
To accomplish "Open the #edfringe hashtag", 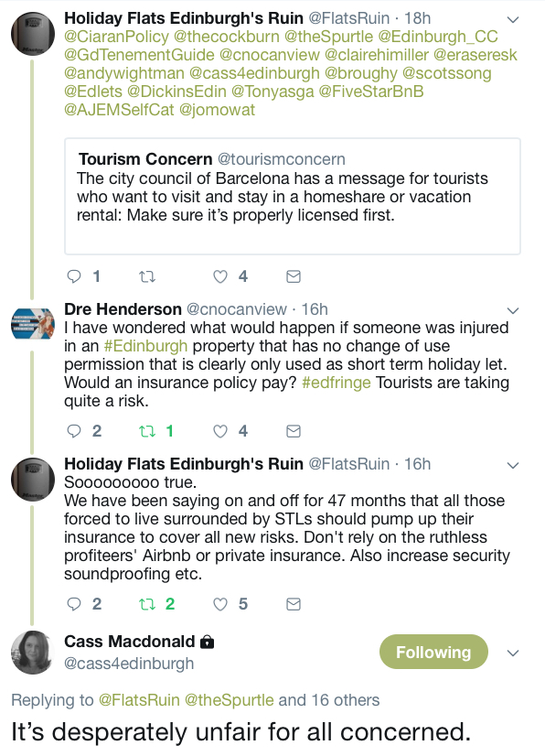I will (337, 383).
